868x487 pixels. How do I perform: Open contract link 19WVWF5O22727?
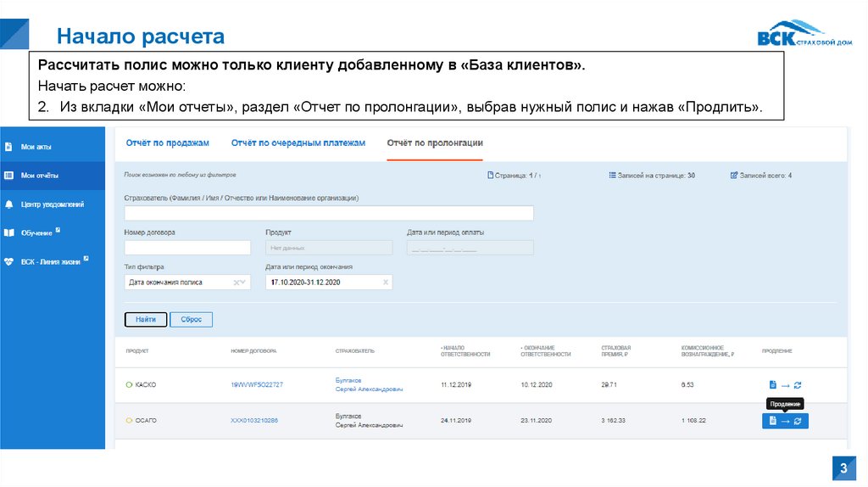tap(257, 385)
